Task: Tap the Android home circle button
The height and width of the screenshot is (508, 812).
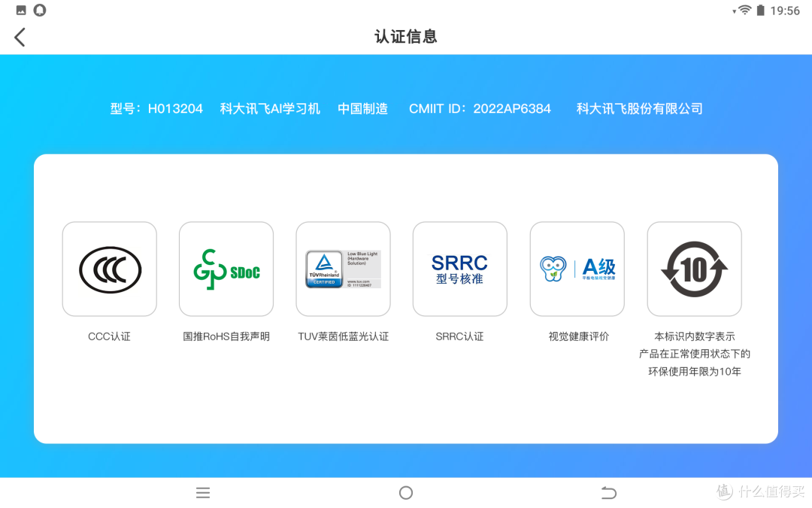Action: [406, 492]
